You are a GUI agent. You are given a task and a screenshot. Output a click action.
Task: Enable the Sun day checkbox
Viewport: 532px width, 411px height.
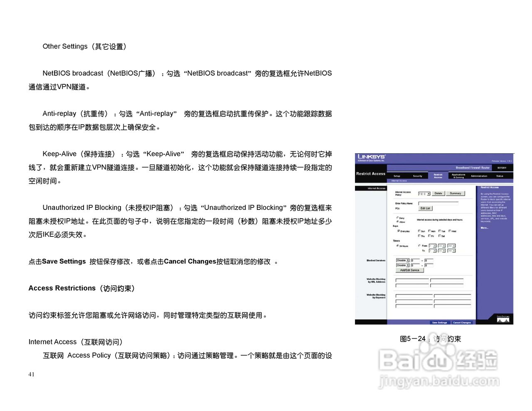click(x=419, y=230)
